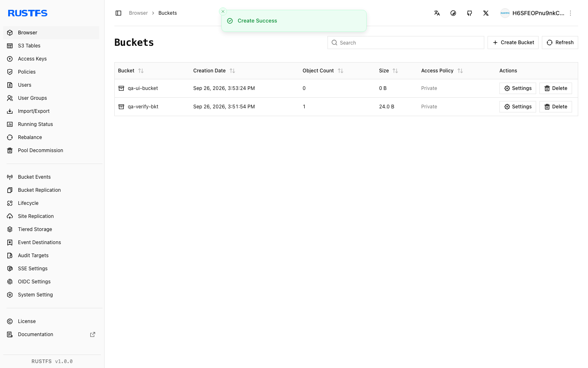The height and width of the screenshot is (368, 588).
Task: Open the language translation icon
Action: [x=437, y=13]
